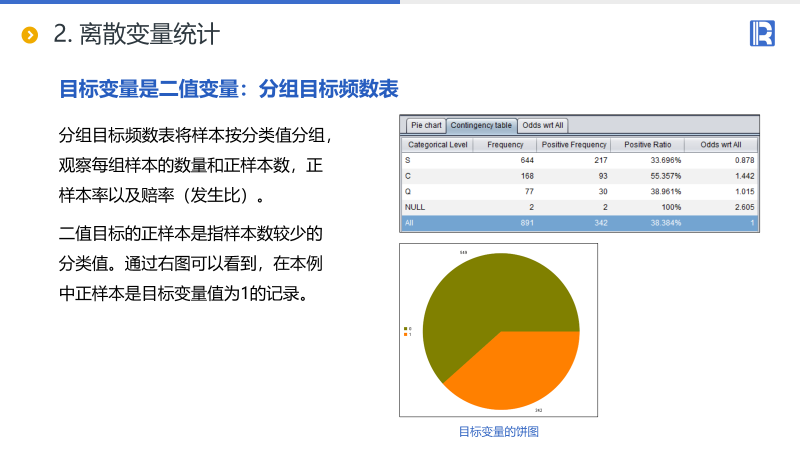
Task: Click frequency value 644
Action: (527, 160)
